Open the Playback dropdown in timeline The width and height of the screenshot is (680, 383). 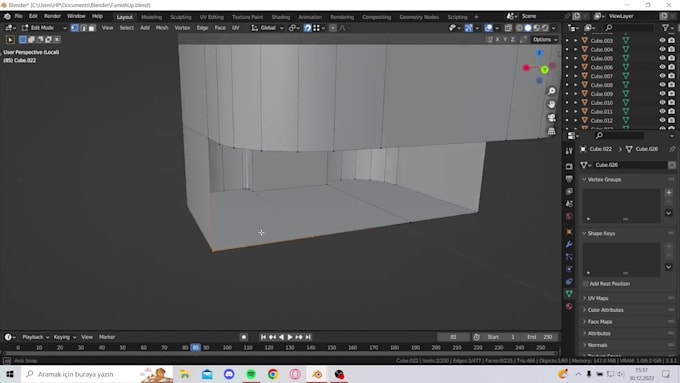pyautogui.click(x=36, y=337)
